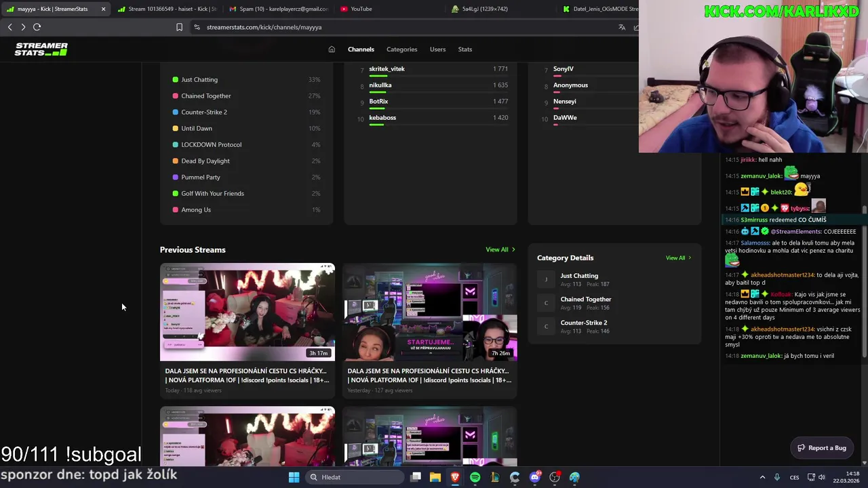This screenshot has height=488, width=868.
Task: Select Among Us in category list
Action: tap(247, 209)
